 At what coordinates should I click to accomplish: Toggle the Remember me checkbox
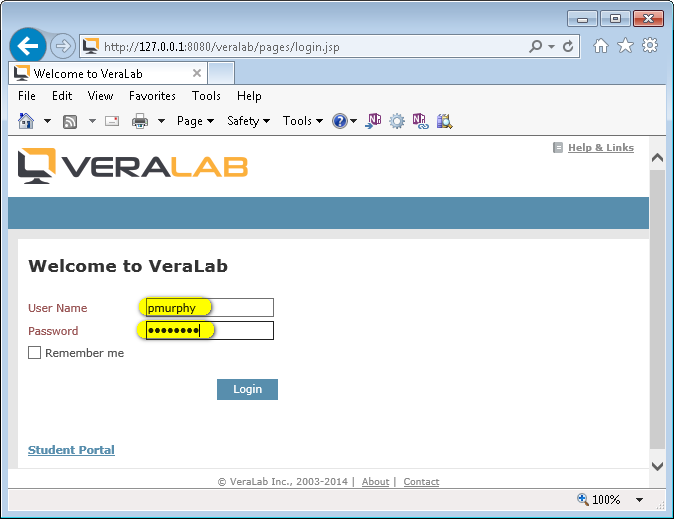pos(34,353)
